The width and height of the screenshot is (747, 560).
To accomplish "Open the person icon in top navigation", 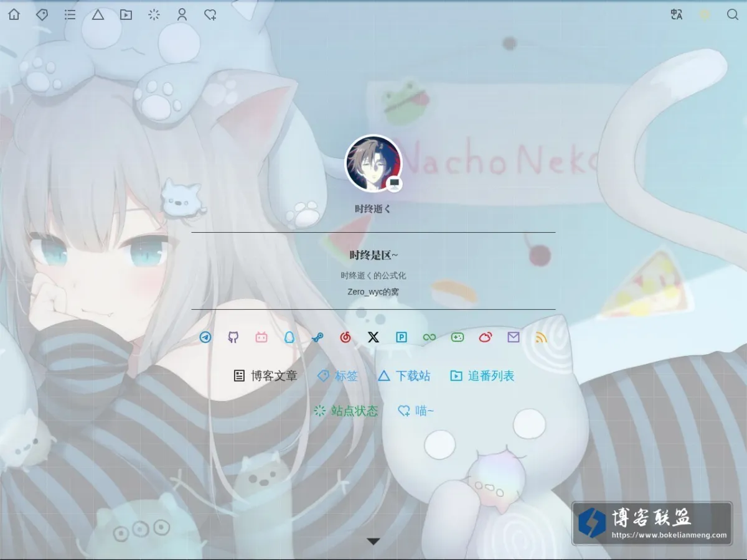I will coord(182,14).
